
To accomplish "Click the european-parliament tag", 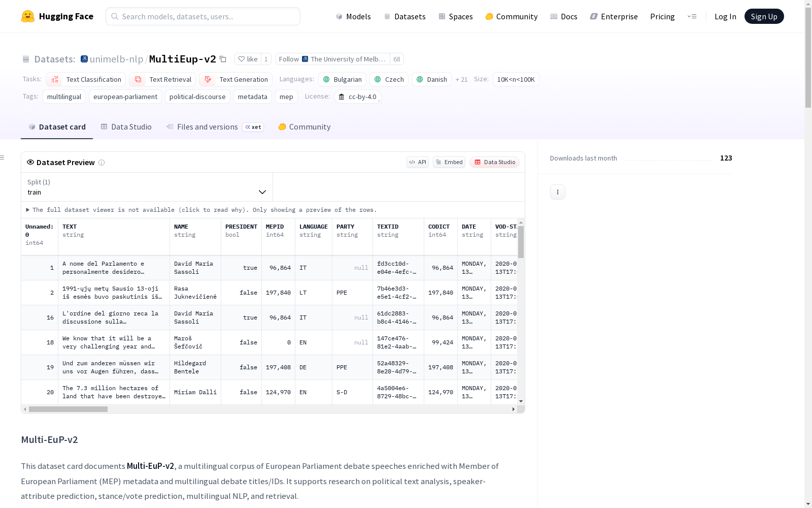I will 125,97.
